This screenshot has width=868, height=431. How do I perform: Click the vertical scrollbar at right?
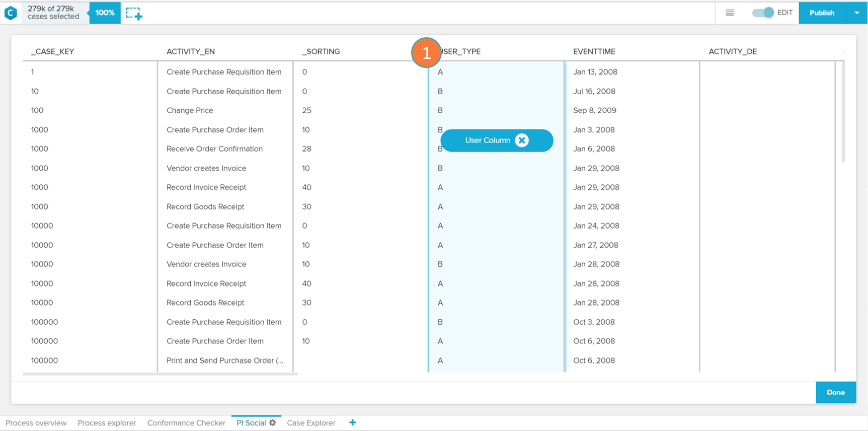coord(843,112)
